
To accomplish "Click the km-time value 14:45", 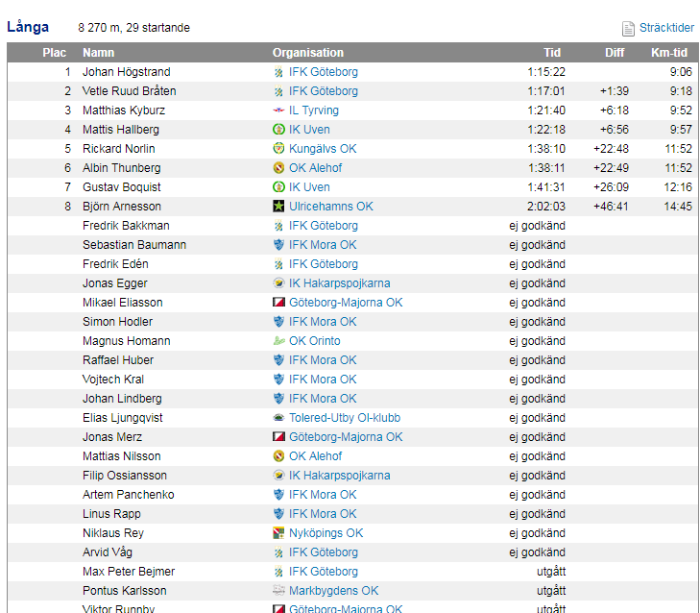I will 678,207.
